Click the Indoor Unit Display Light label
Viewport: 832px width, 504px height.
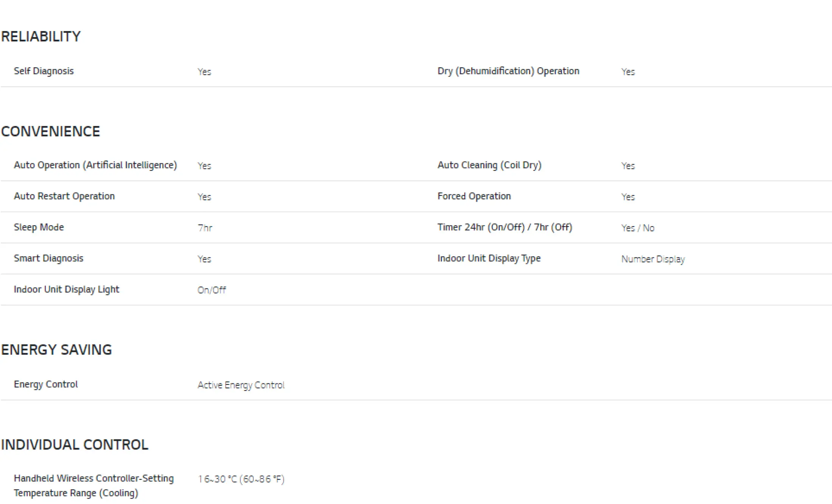click(x=67, y=289)
